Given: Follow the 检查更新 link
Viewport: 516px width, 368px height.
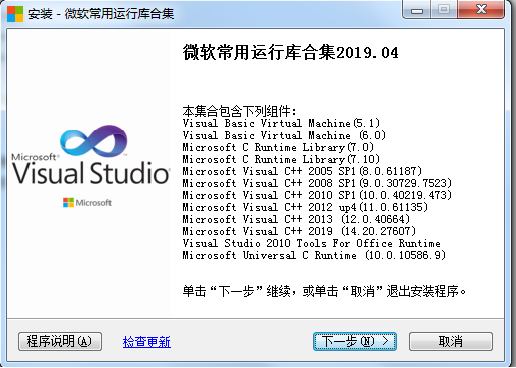Looking at the screenshot, I should point(147,342).
